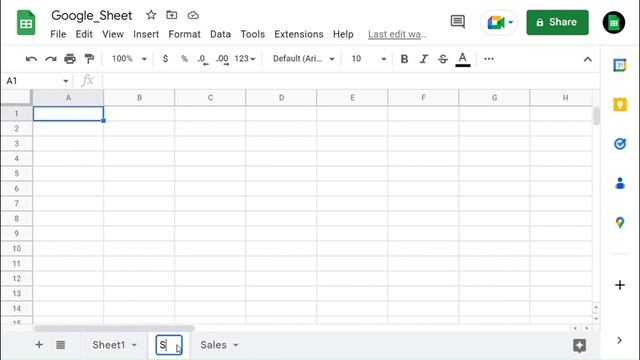The height and width of the screenshot is (360, 640).
Task: Collapse the menus with up chevron
Action: pos(587,60)
